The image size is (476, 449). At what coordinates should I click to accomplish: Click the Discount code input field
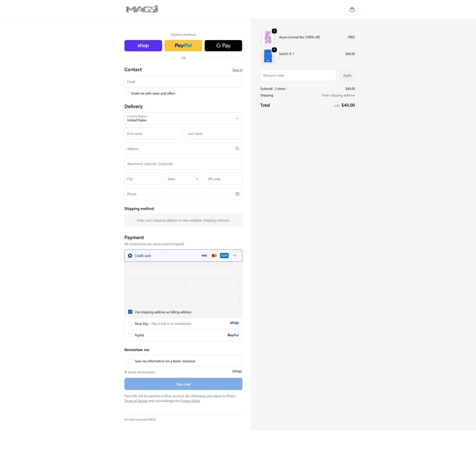point(298,75)
